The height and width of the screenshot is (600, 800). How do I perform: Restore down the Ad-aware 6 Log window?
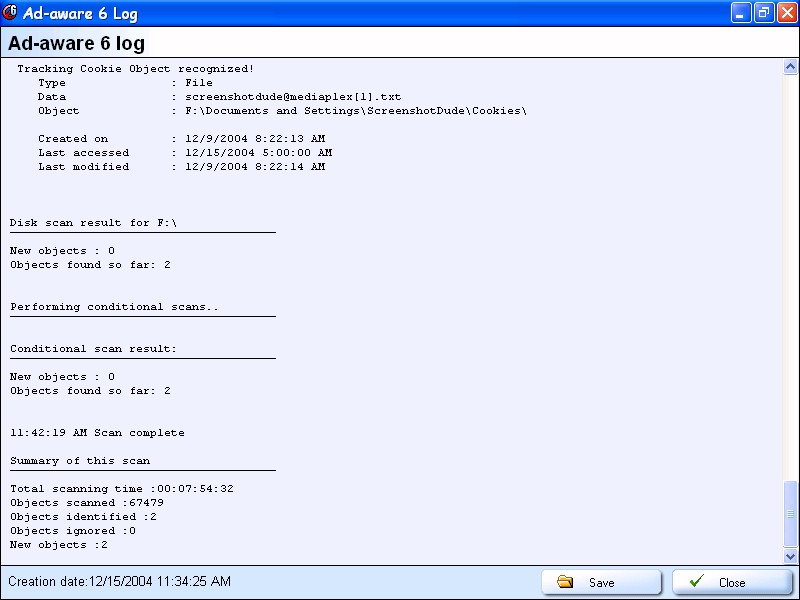point(764,13)
